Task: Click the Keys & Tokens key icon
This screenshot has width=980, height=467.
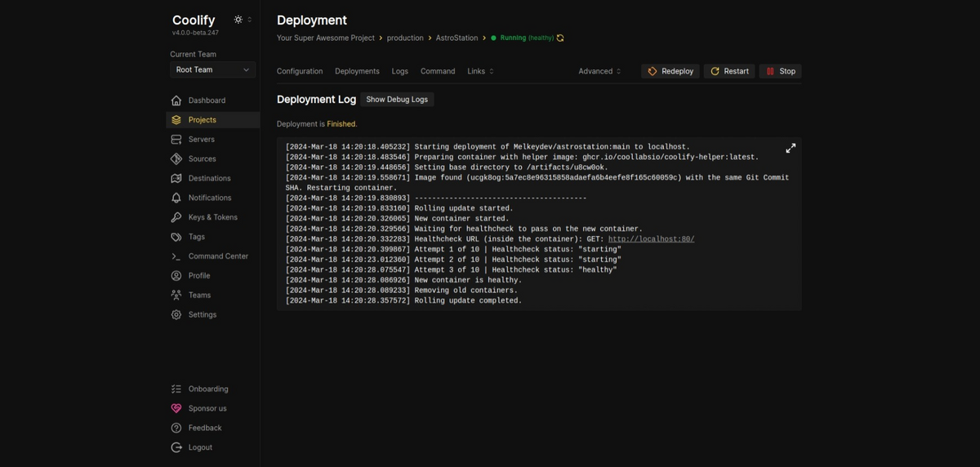Action: [176, 217]
